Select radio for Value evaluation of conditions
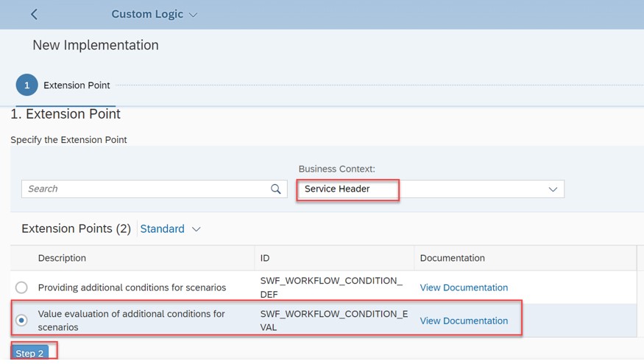 (21, 320)
